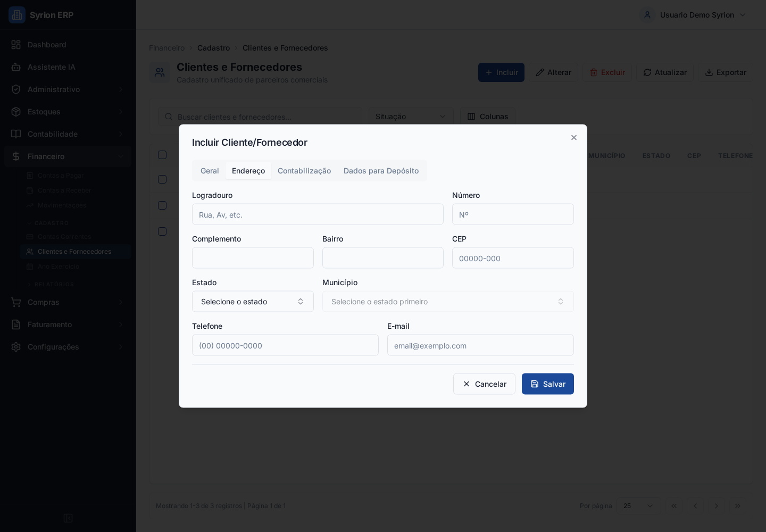This screenshot has height=532, width=766.
Task: Open Contas a Pagar in sidebar
Action: [76, 176]
